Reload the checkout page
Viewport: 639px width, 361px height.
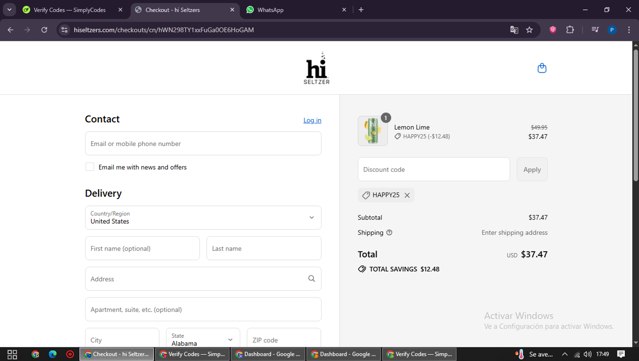44,30
